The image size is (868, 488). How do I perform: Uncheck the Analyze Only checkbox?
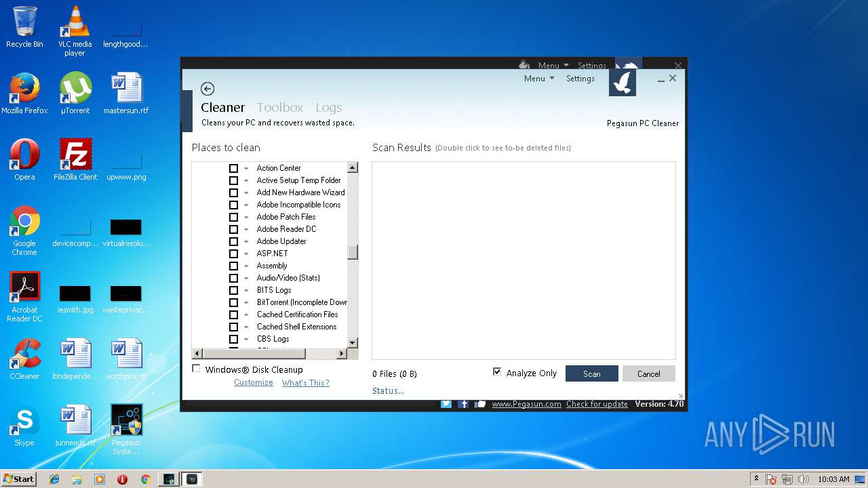click(497, 372)
